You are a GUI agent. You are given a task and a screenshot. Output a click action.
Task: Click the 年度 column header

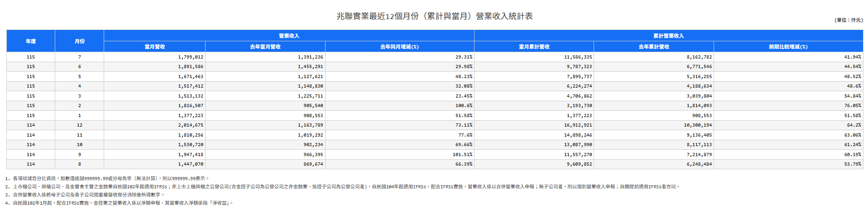(x=31, y=41)
